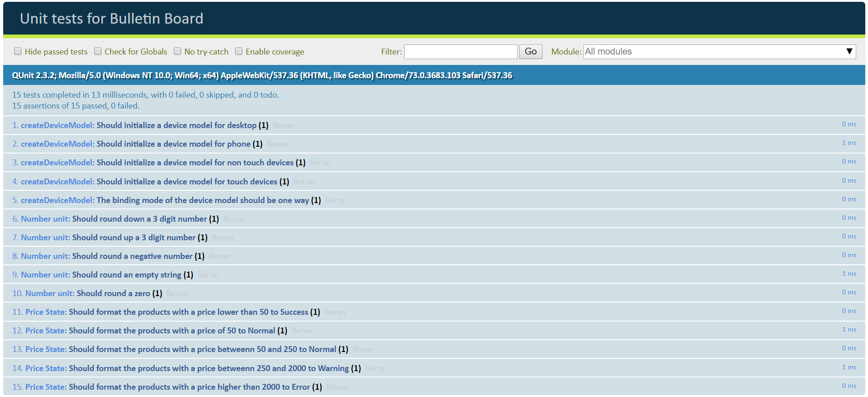Toggle the Check for Globals checkbox
868x397 pixels.
click(98, 51)
